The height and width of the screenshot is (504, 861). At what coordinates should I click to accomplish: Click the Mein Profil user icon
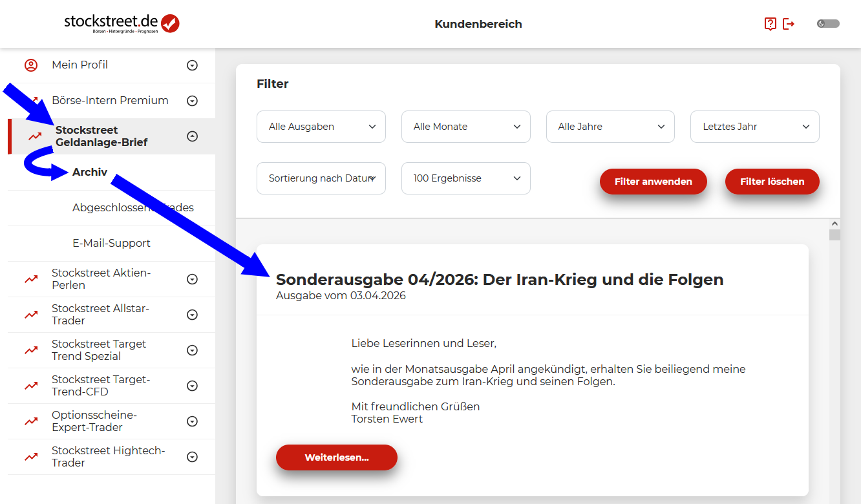pyautogui.click(x=31, y=65)
